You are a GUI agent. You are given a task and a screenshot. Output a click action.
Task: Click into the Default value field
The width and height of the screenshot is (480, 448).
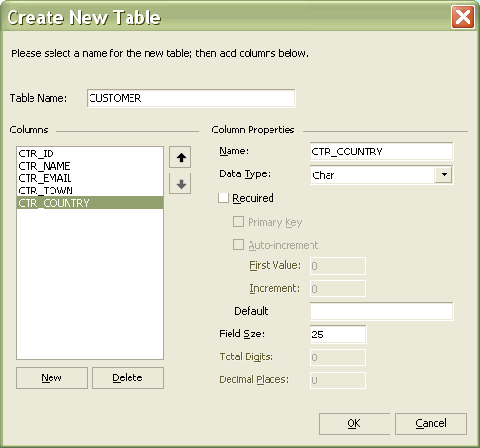point(381,312)
